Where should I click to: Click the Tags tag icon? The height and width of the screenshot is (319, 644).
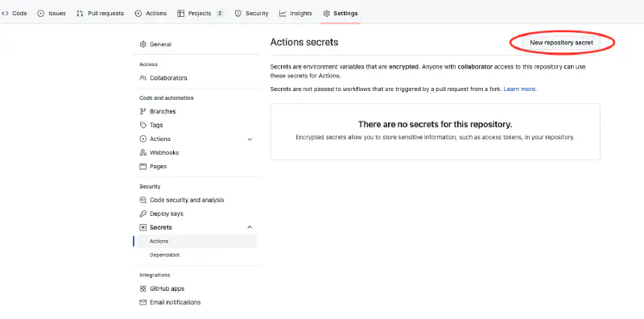click(x=143, y=125)
